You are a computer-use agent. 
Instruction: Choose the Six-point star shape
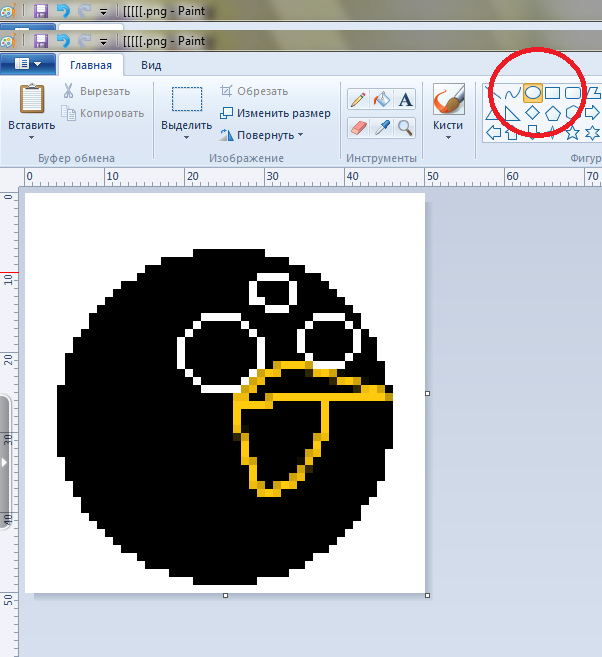(x=592, y=133)
